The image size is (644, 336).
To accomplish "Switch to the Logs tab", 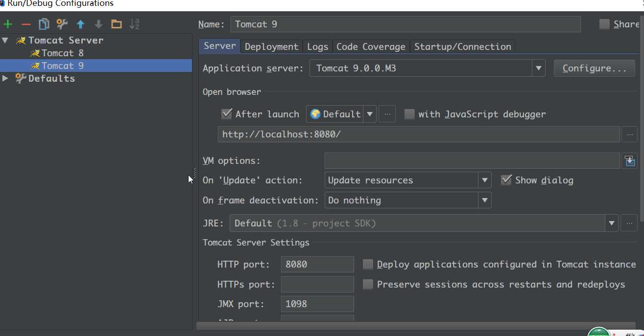I will coord(317,46).
